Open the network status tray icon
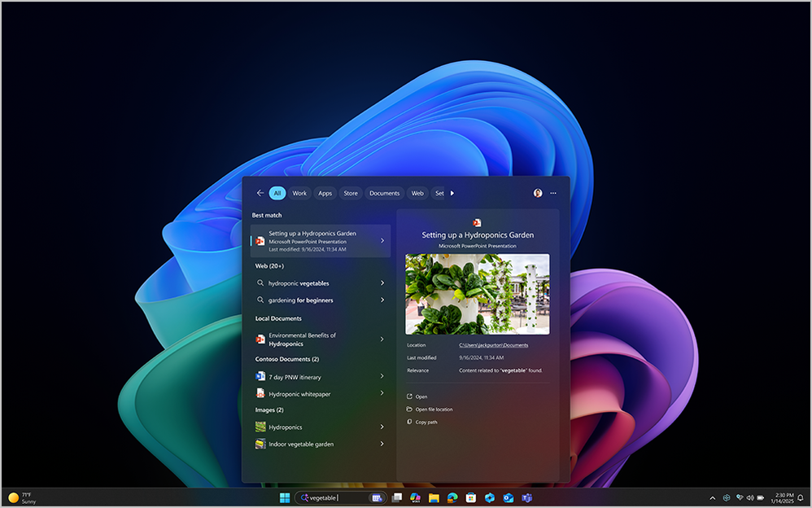The height and width of the screenshot is (508, 812). click(740, 497)
